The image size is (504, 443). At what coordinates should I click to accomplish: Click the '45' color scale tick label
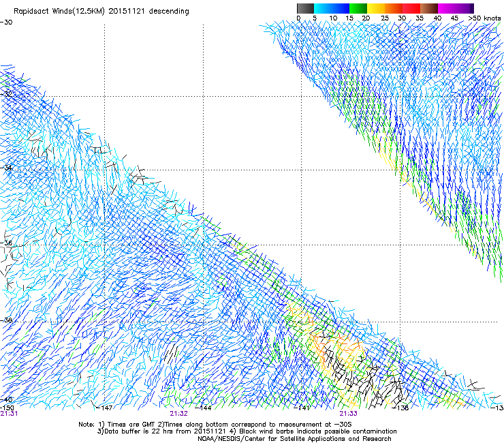point(454,18)
